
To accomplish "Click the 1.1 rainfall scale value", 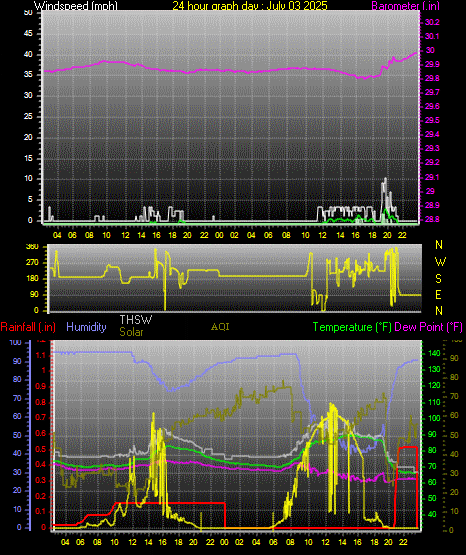I will (x=41, y=355).
